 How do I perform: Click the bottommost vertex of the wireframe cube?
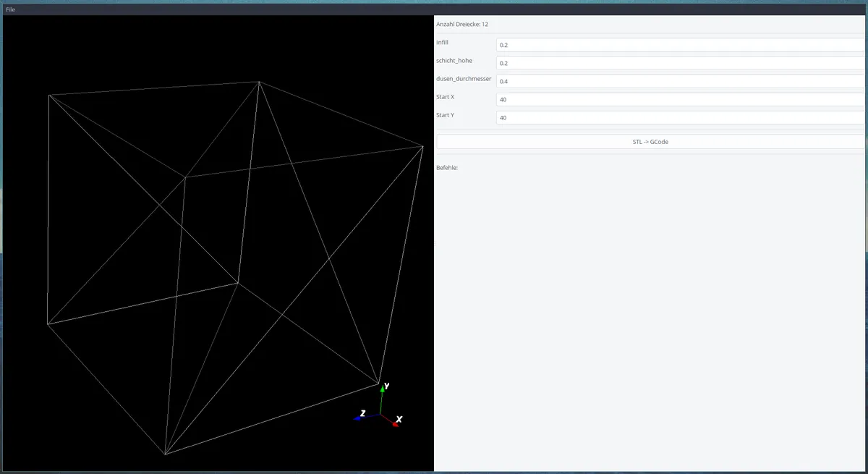pyautogui.click(x=165, y=454)
